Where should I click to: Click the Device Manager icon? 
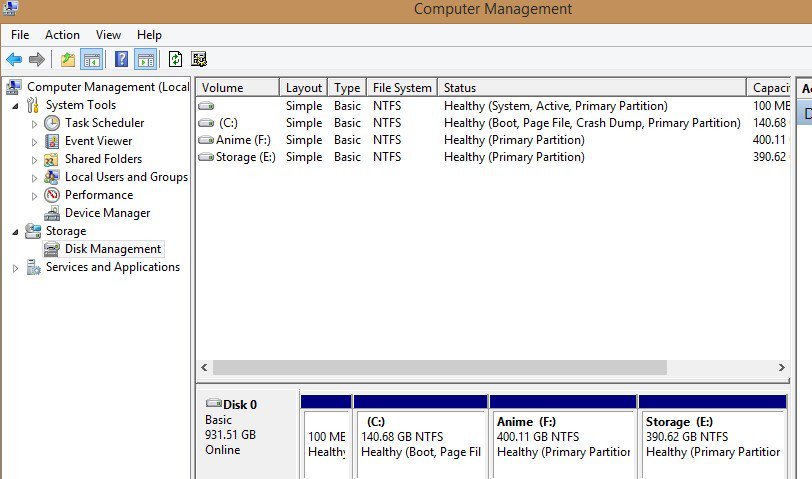coord(52,213)
